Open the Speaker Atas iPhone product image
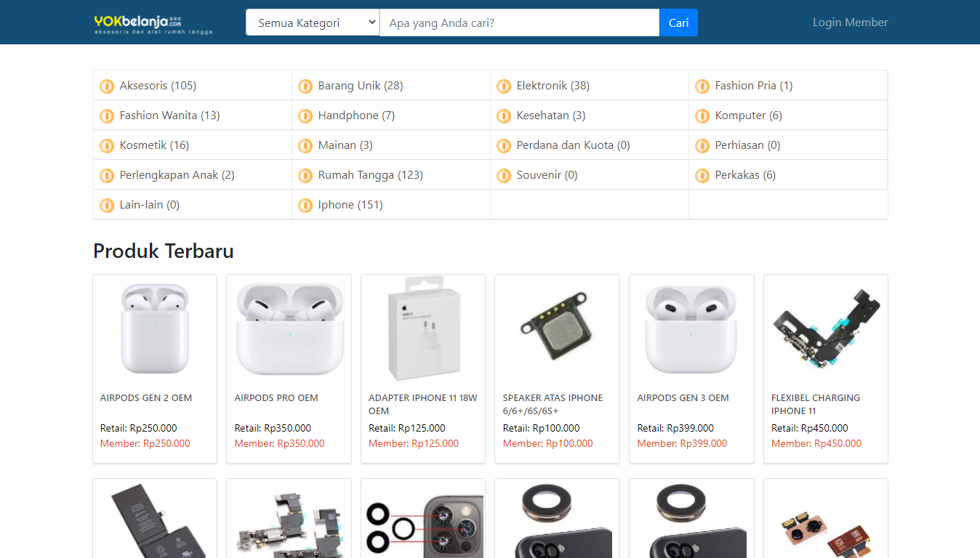The height and width of the screenshot is (558, 980). pos(557,330)
